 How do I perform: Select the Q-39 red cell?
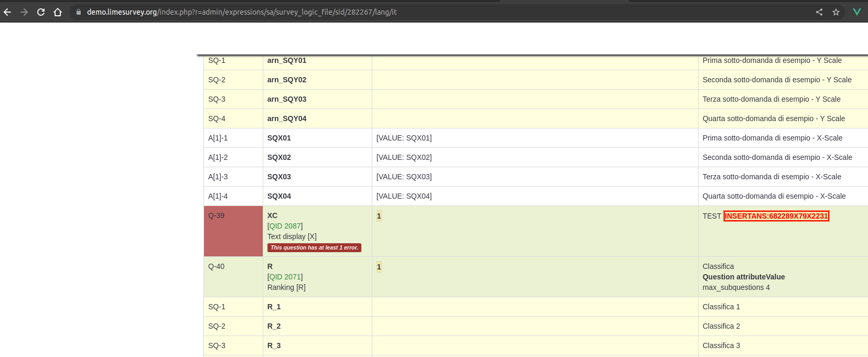233,231
